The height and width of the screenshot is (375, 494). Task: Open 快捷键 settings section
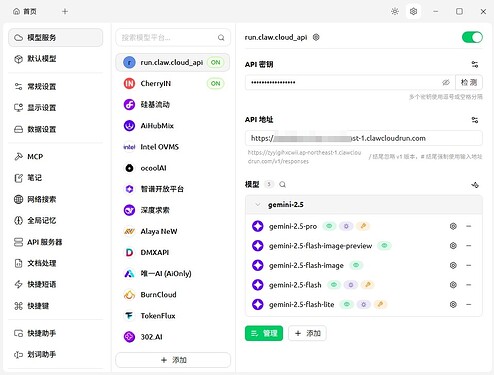pyautogui.click(x=56, y=306)
